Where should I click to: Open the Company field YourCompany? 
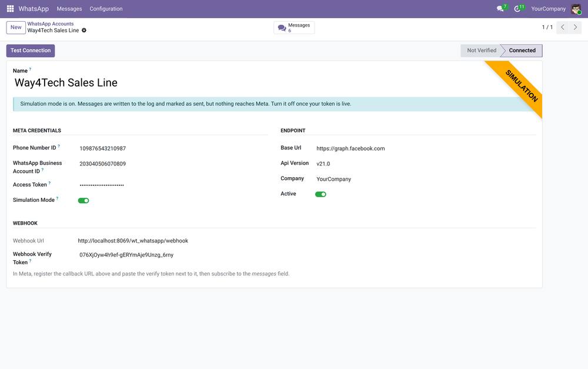(334, 179)
